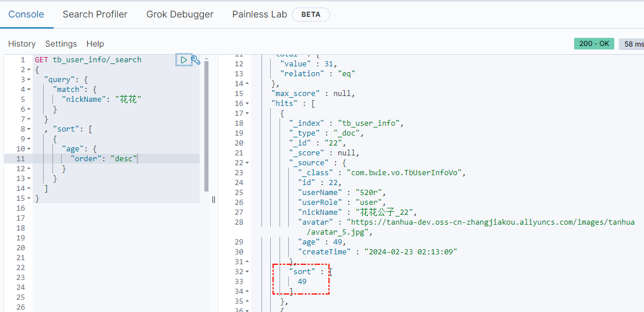Switch to the Console tab
Image resolution: width=644 pixels, height=312 pixels.
coord(26,15)
